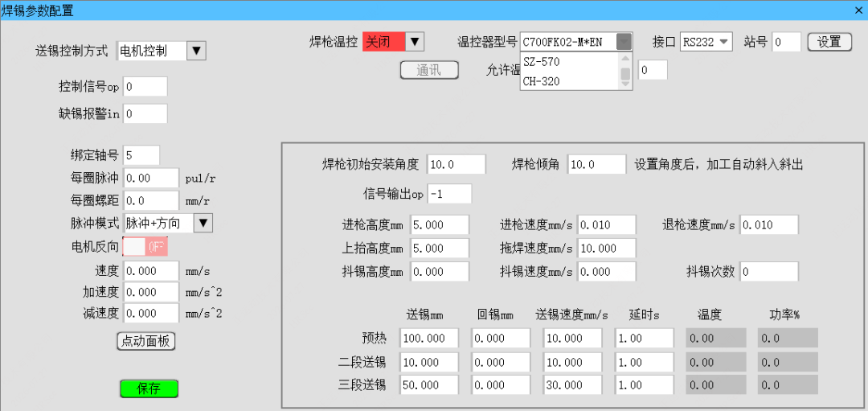Click the 退枪速度mm/s field

[769, 225]
